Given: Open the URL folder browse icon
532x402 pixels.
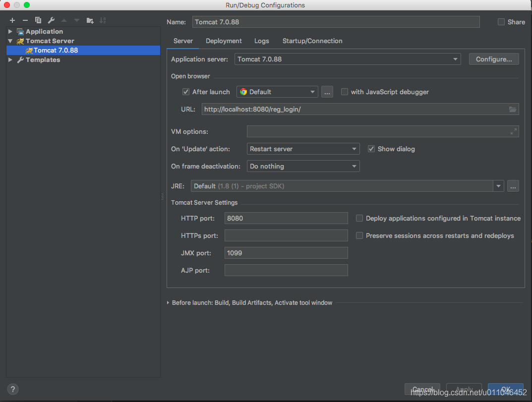Looking at the screenshot, I should 513,109.
